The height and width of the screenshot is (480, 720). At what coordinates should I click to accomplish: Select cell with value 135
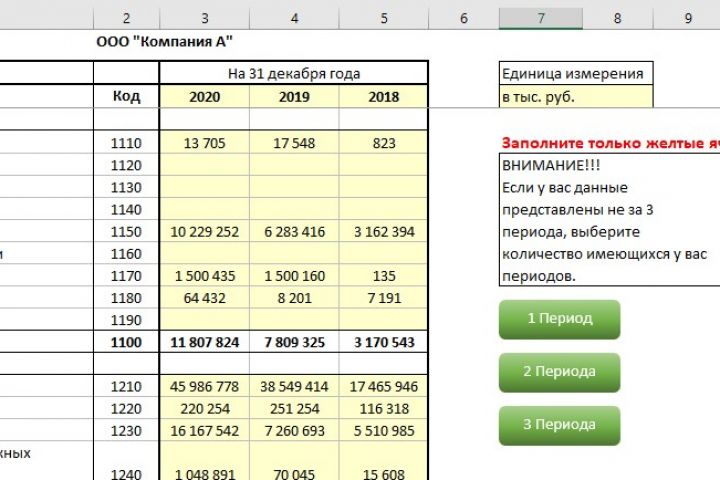(x=384, y=276)
